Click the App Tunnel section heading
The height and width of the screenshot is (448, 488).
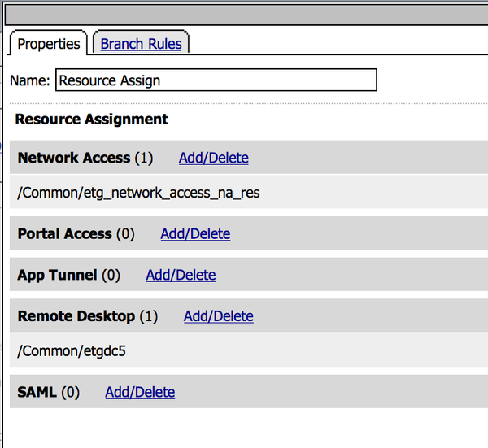pyautogui.click(x=57, y=276)
